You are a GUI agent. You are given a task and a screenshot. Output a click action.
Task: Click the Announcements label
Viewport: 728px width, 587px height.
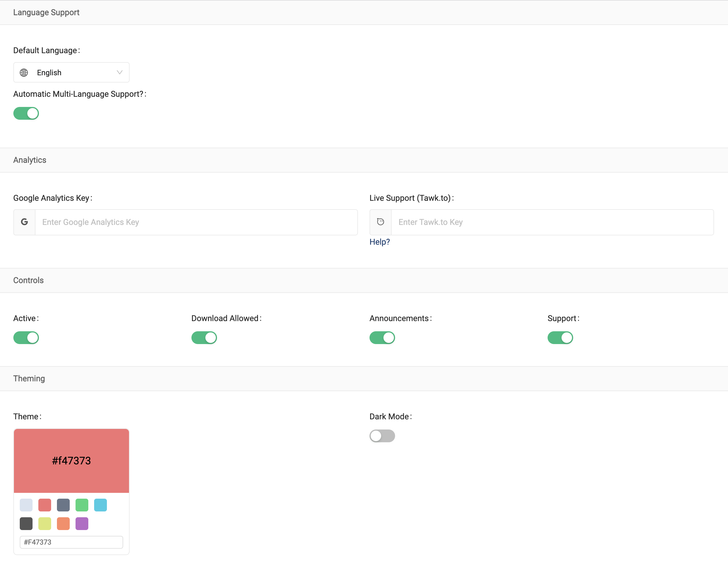pyautogui.click(x=401, y=318)
